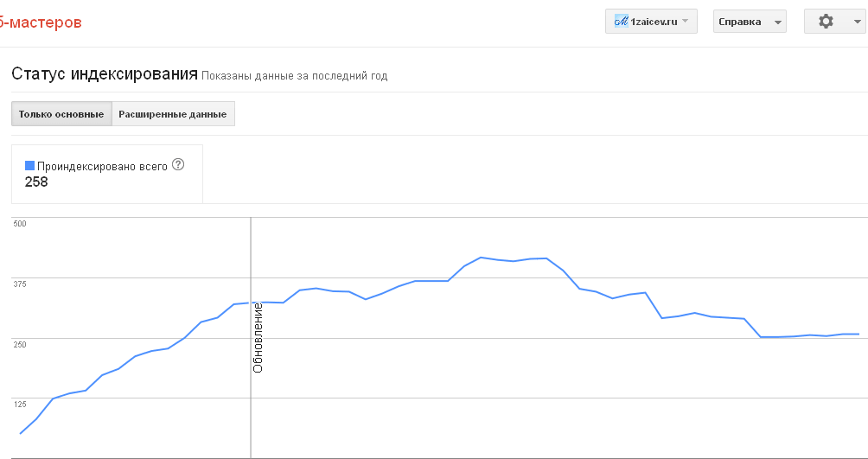Select the "Только основные" tab
This screenshot has height=459, width=868.
pyautogui.click(x=61, y=114)
